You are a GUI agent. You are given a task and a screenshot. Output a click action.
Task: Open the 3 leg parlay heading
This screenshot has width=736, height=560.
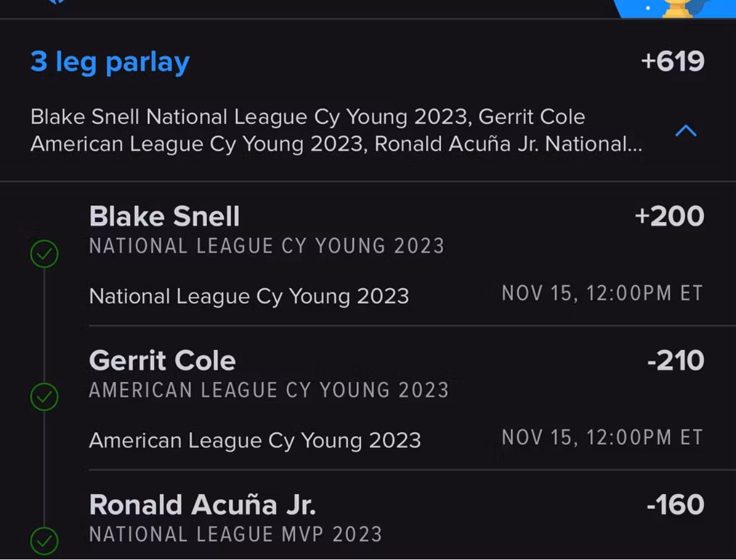tap(110, 62)
